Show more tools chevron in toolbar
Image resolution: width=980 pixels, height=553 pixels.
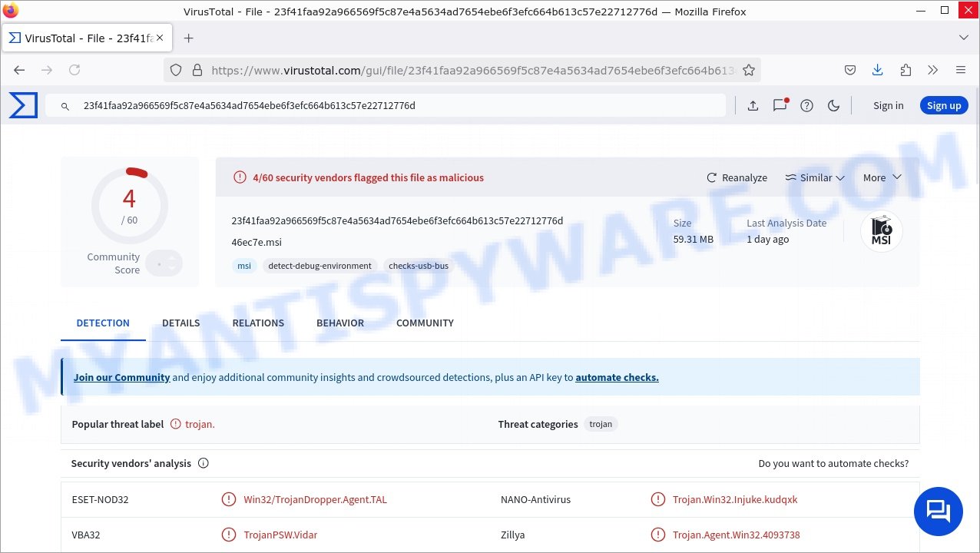[x=933, y=70]
